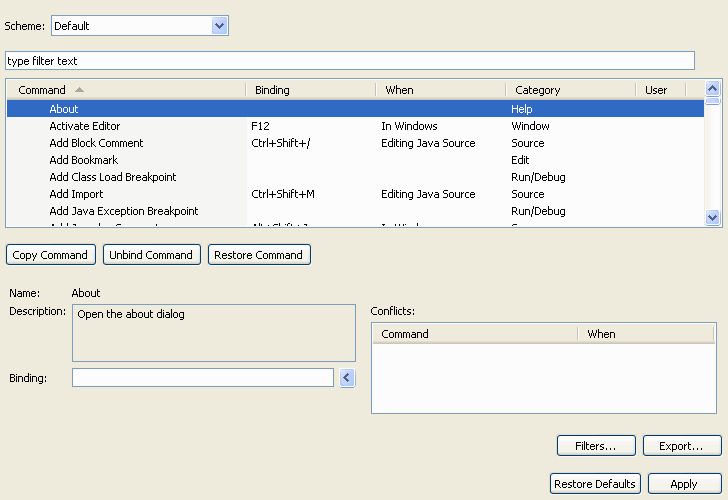Click the Restore Command button
This screenshot has width=728, height=500.
[259, 255]
